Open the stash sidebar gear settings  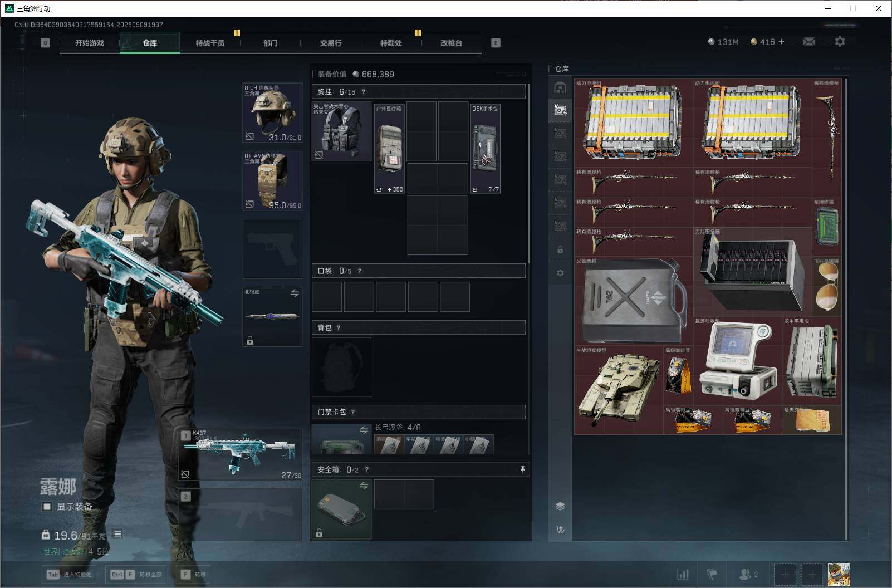pos(560,273)
